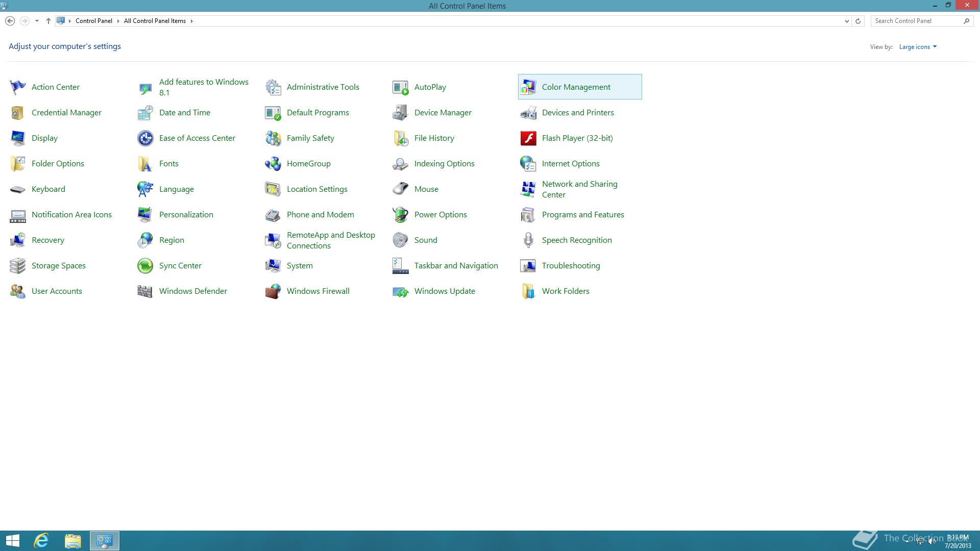Click the Storage Spaces drives icon
The height and width of the screenshot is (551, 980).
coord(18,266)
